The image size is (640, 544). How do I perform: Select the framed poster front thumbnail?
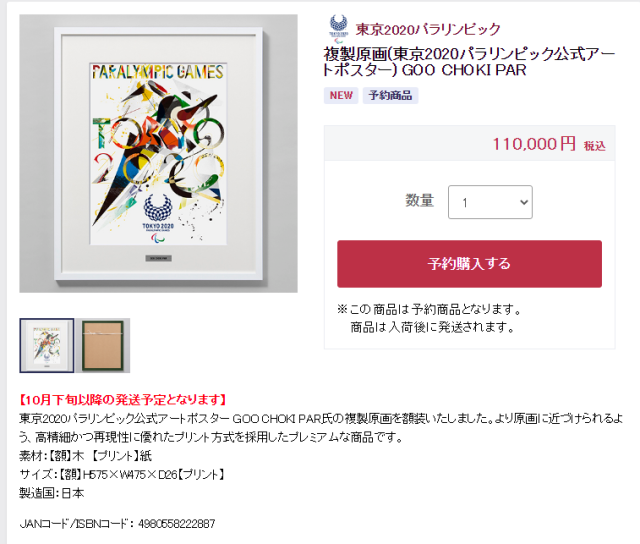pyautogui.click(x=47, y=345)
